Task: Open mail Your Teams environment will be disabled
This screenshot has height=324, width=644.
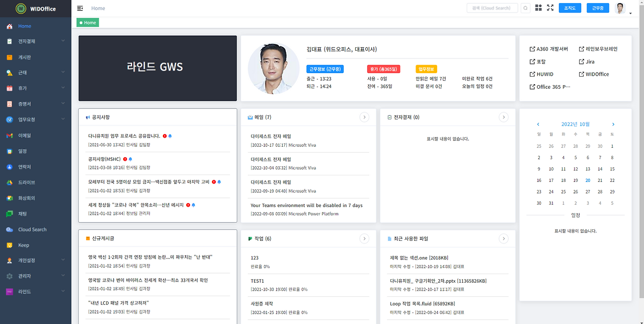Action: click(x=306, y=205)
